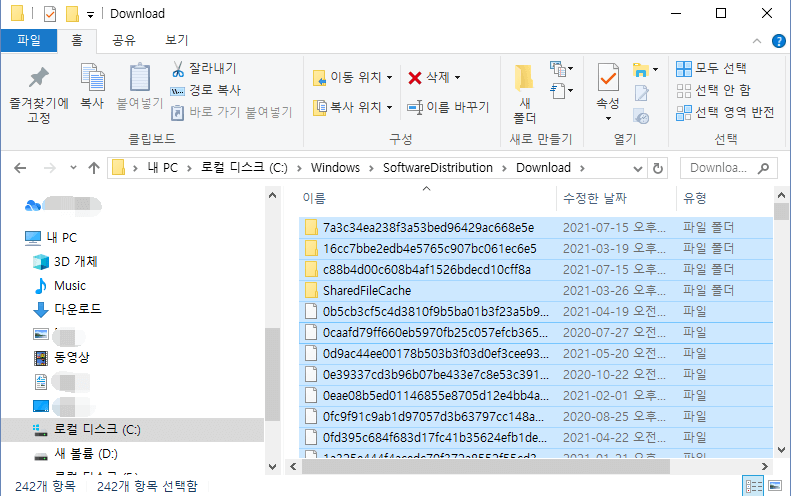
Task: Select file starting with 0b5cb3cf5c4d3810
Action: click(x=536, y=312)
